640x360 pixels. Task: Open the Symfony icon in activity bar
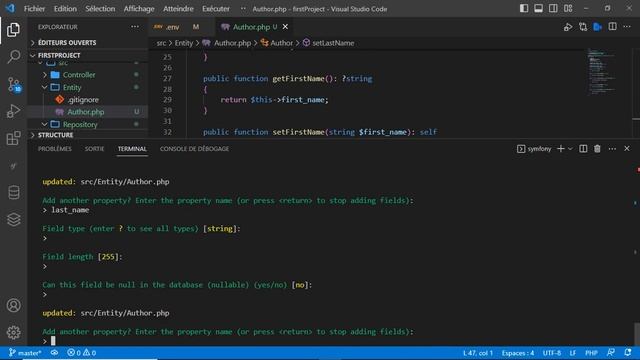(13, 166)
